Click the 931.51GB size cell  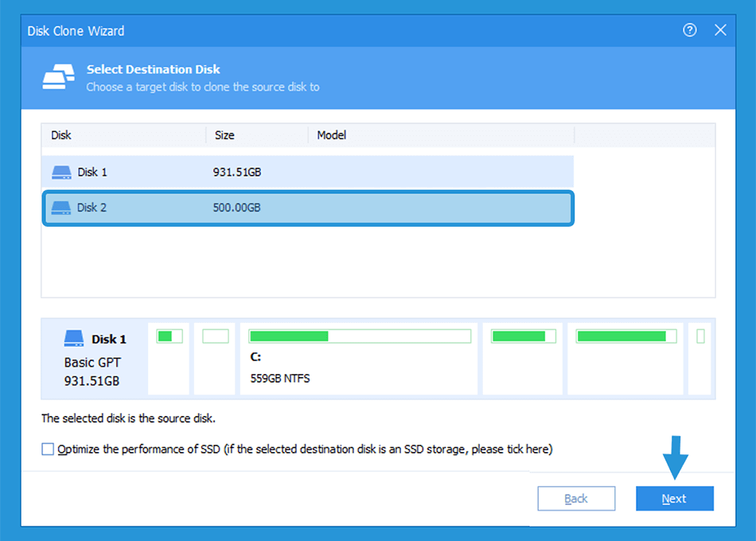(x=237, y=172)
